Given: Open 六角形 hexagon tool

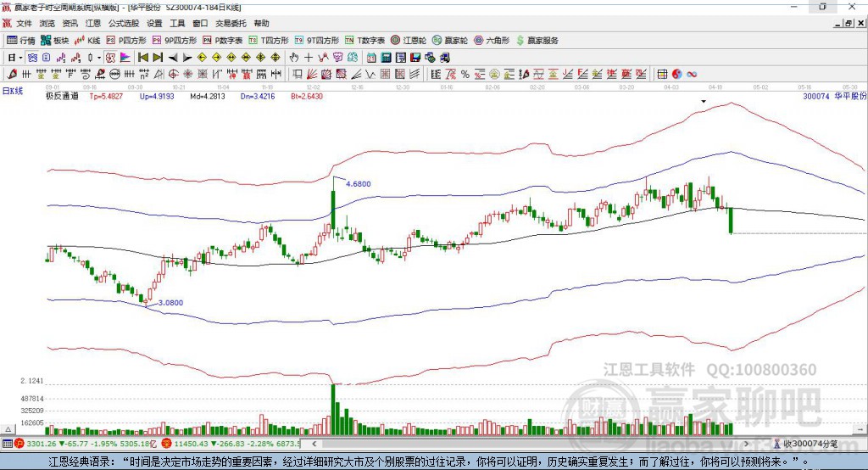Looking at the screenshot, I should point(492,41).
